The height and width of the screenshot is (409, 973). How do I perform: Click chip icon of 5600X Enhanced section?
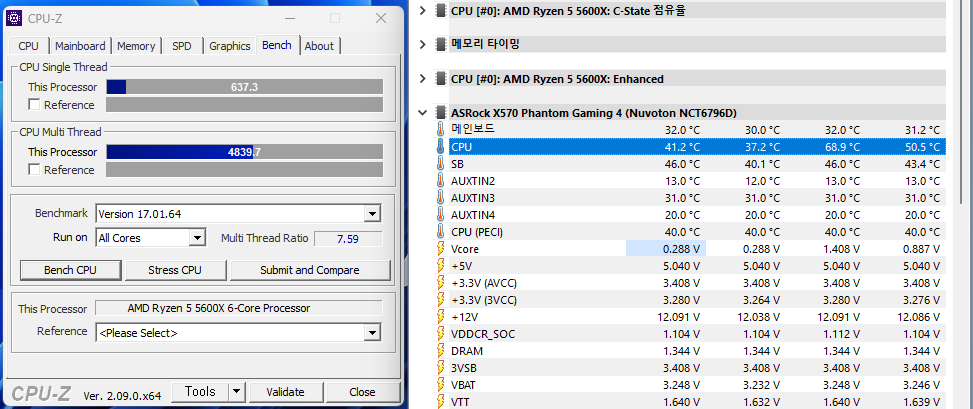441,79
